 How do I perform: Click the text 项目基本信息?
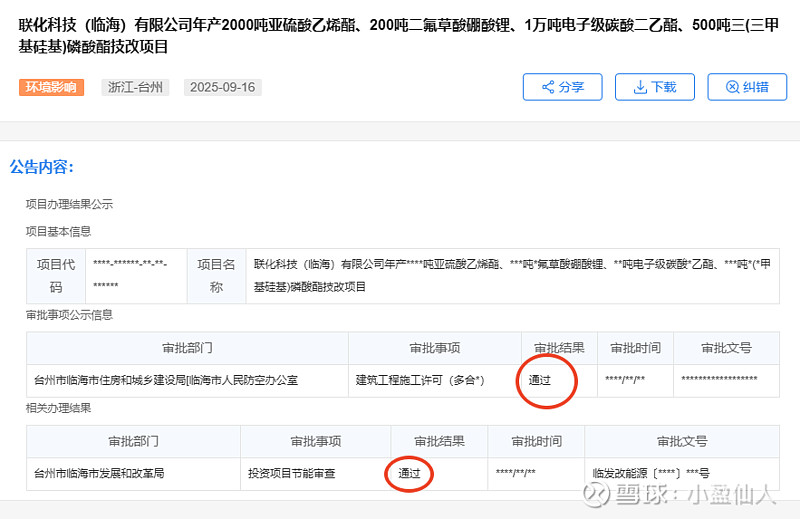point(59,232)
